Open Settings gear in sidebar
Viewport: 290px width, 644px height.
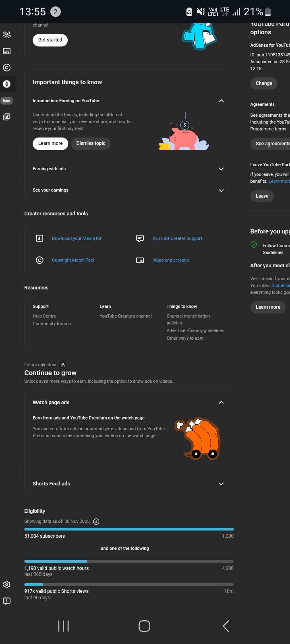click(7, 584)
